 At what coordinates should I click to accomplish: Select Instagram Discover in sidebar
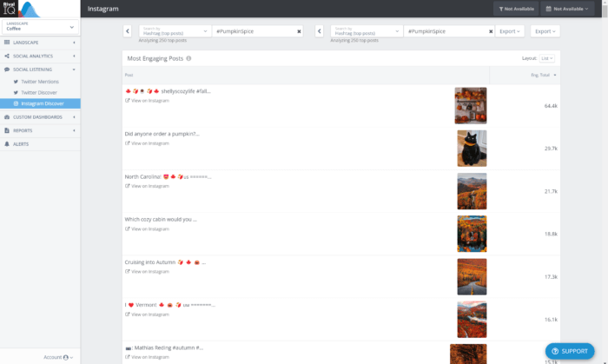tap(40, 103)
